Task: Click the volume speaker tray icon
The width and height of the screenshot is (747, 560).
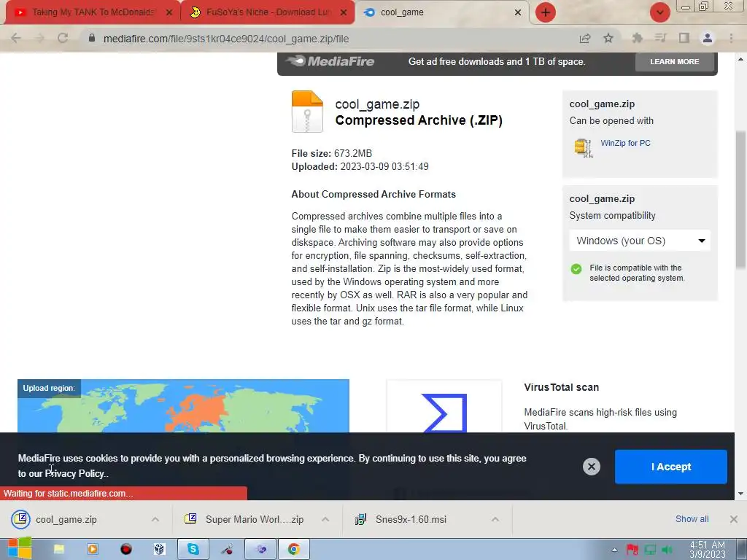Action: [667, 550]
